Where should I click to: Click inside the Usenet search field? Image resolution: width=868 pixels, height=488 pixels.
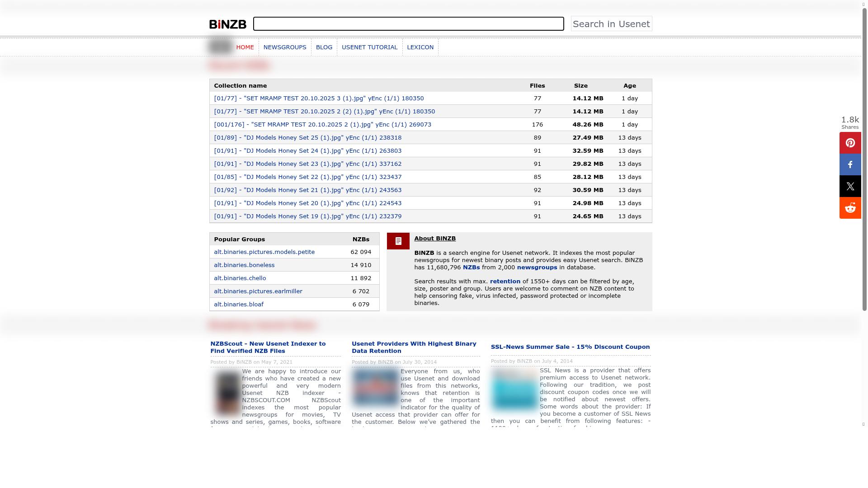pyautogui.click(x=408, y=23)
